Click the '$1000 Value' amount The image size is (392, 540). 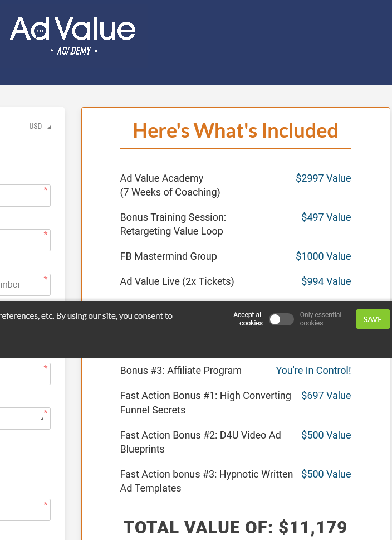pos(324,256)
